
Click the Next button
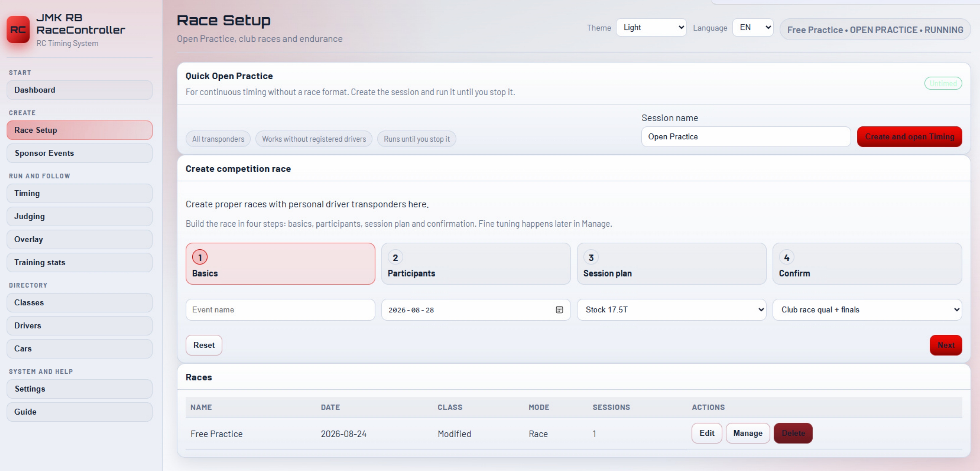pos(945,345)
